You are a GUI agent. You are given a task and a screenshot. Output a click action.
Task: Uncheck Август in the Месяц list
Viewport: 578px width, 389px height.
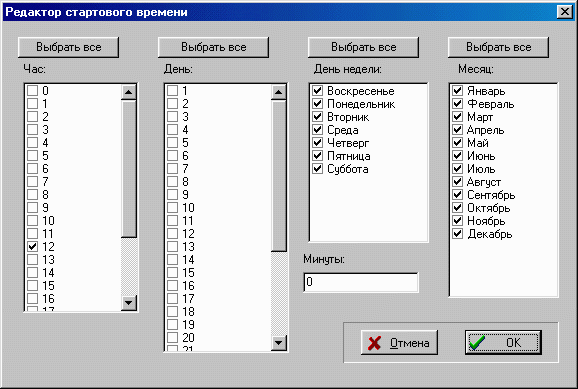click(457, 181)
